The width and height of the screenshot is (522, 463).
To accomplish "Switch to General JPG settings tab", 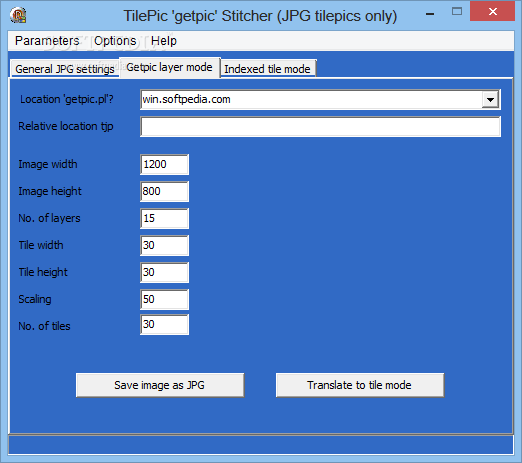I will tap(65, 69).
